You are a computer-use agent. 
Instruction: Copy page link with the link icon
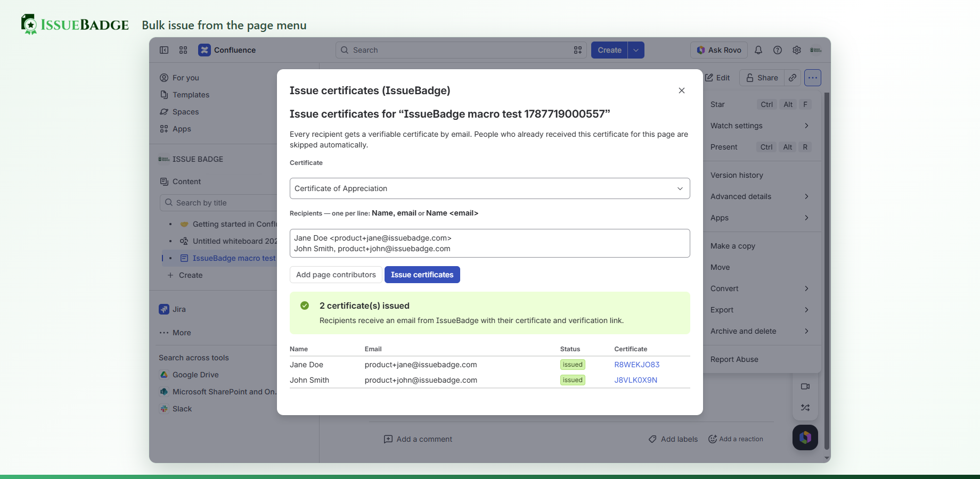click(793, 78)
